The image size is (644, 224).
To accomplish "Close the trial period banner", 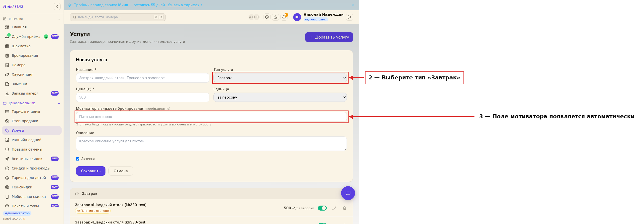I will (x=353, y=5).
